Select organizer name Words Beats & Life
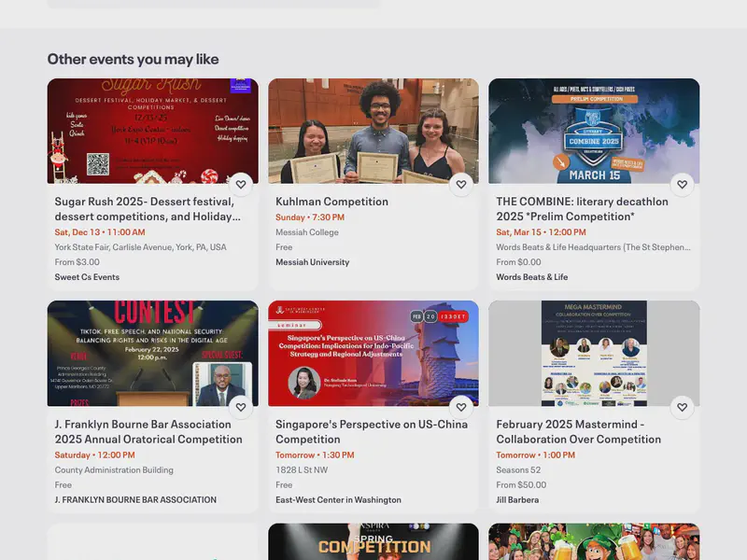 [x=532, y=277]
